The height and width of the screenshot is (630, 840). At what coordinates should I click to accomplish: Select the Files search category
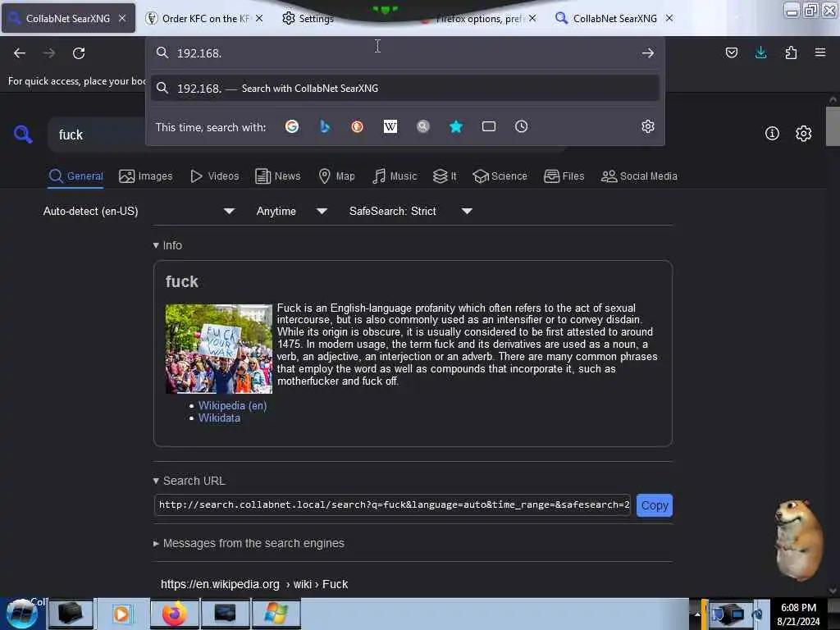[564, 176]
